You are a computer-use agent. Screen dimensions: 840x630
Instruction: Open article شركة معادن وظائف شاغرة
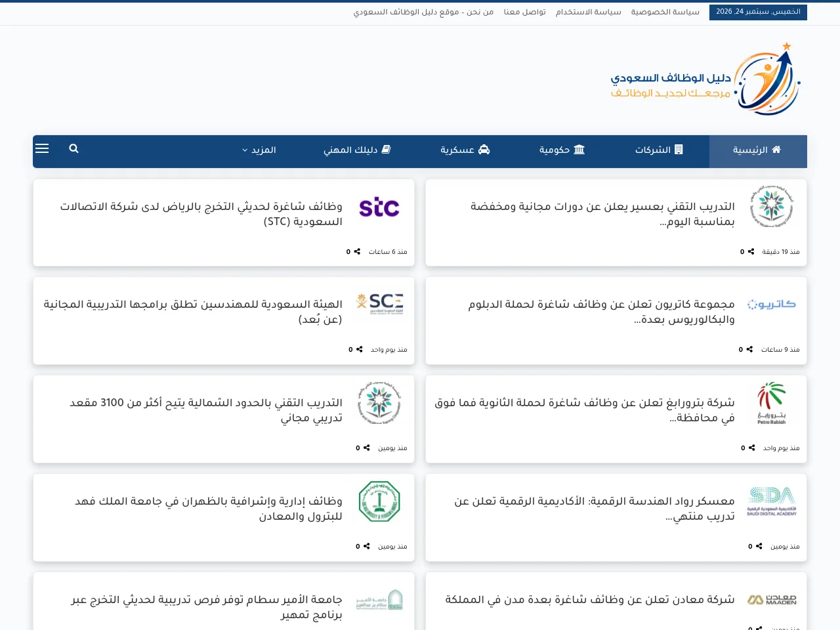pos(590,599)
